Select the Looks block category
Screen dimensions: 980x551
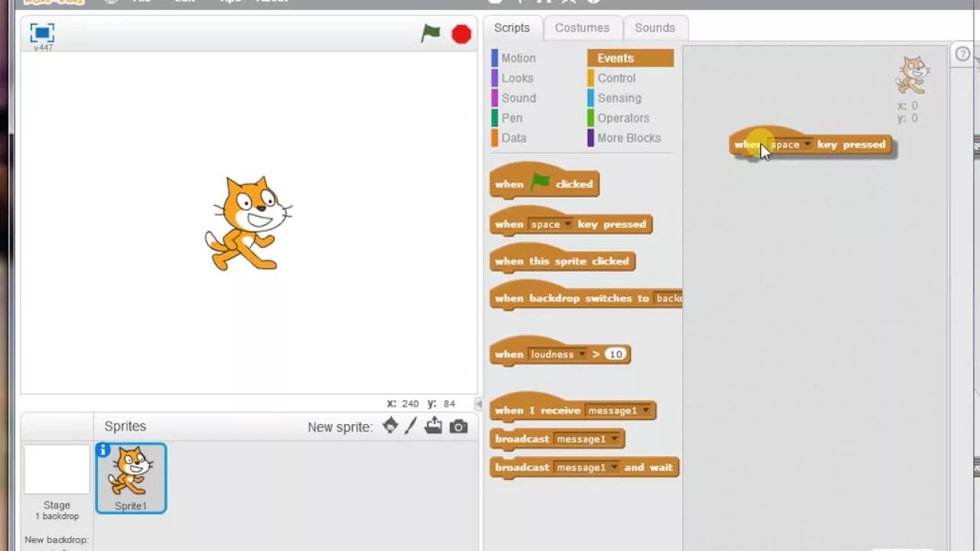click(517, 78)
